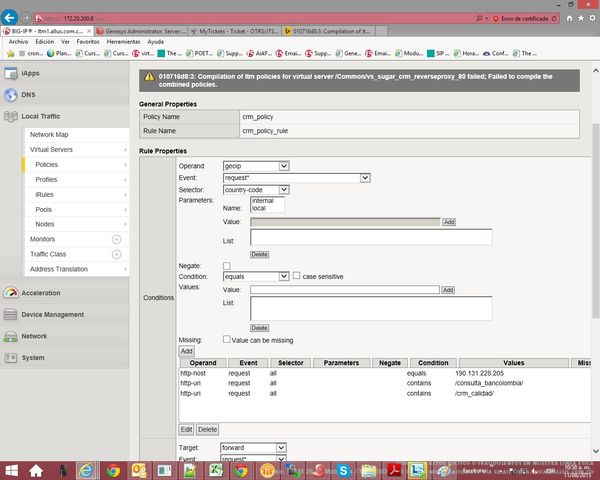Screen dimensions: 600x480
Task: Click the Edit button below conditions table
Action: point(186,429)
